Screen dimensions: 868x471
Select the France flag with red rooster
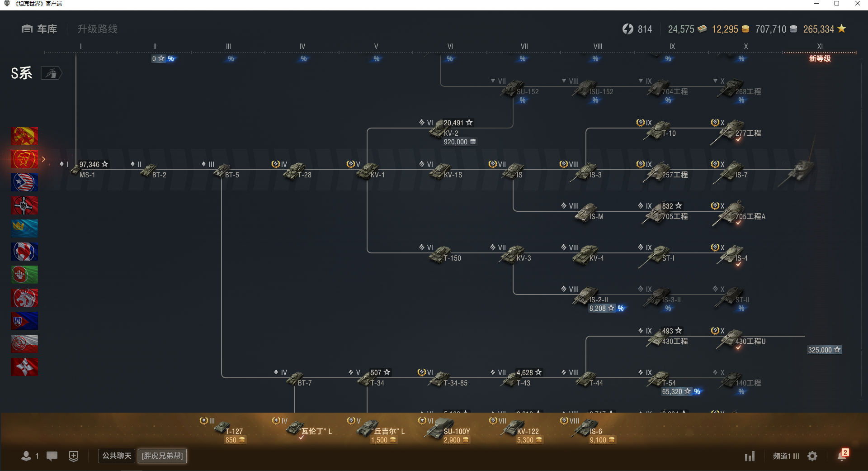point(24,252)
